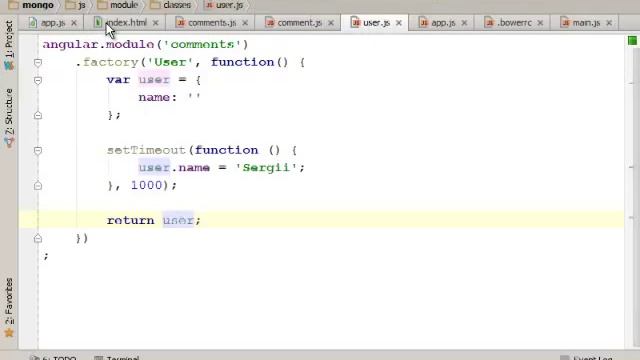Click the setTimeout call

click(x=146, y=150)
